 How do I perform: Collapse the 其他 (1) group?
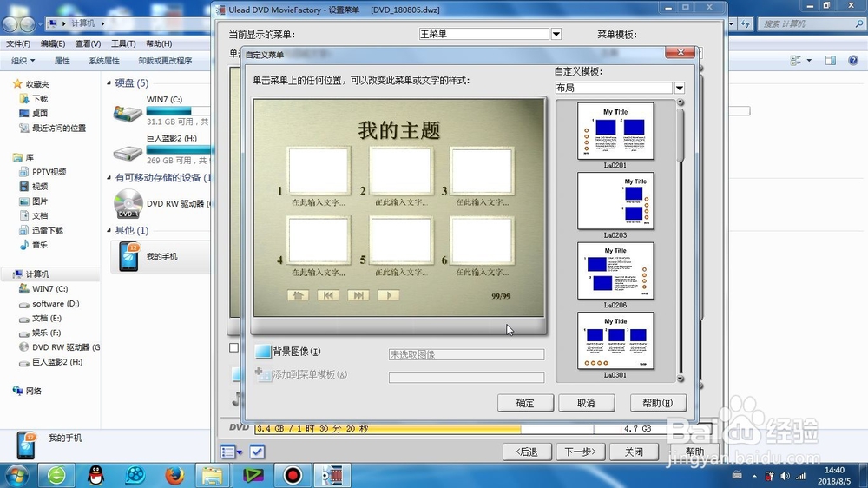point(109,230)
